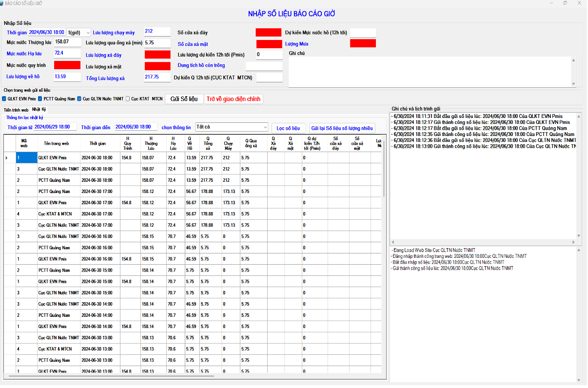Select the Nhật Ký tab

pyautogui.click(x=39, y=110)
